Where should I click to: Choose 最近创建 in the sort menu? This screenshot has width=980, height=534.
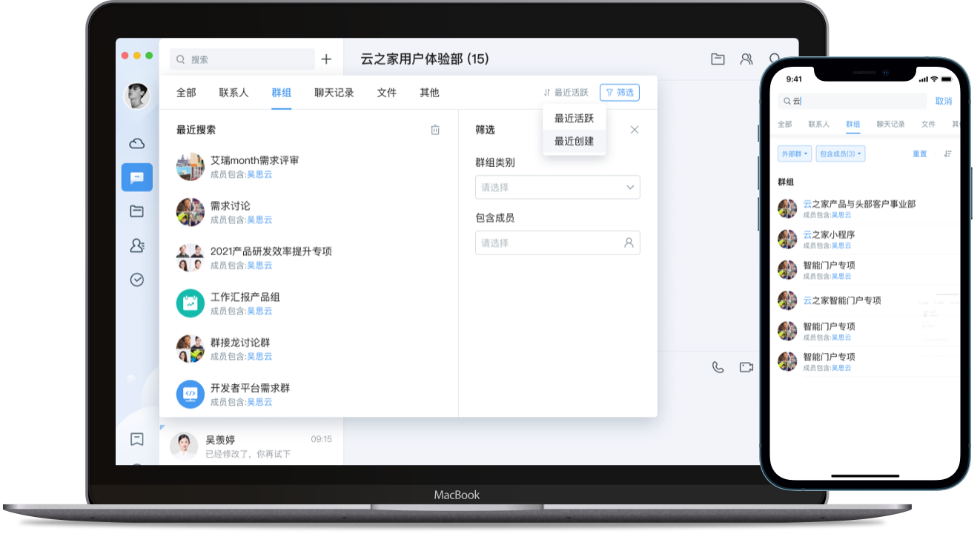pos(575,141)
